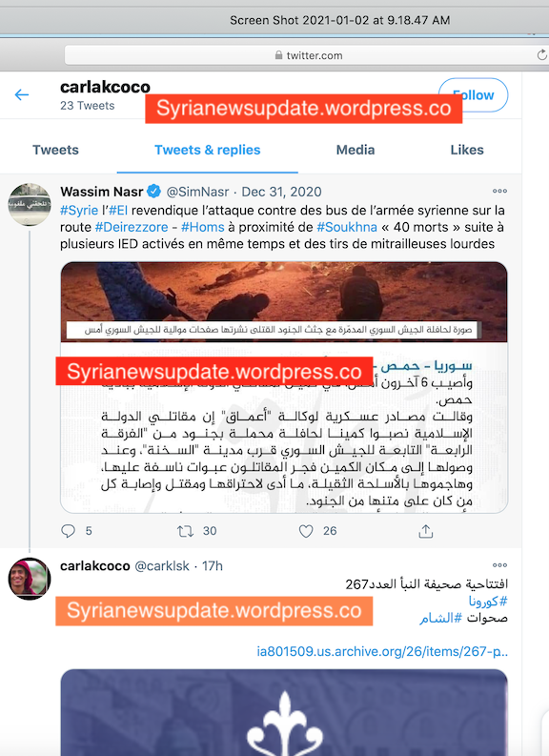Reload the page in the address bar
This screenshot has height=756, width=549.
coord(542,55)
